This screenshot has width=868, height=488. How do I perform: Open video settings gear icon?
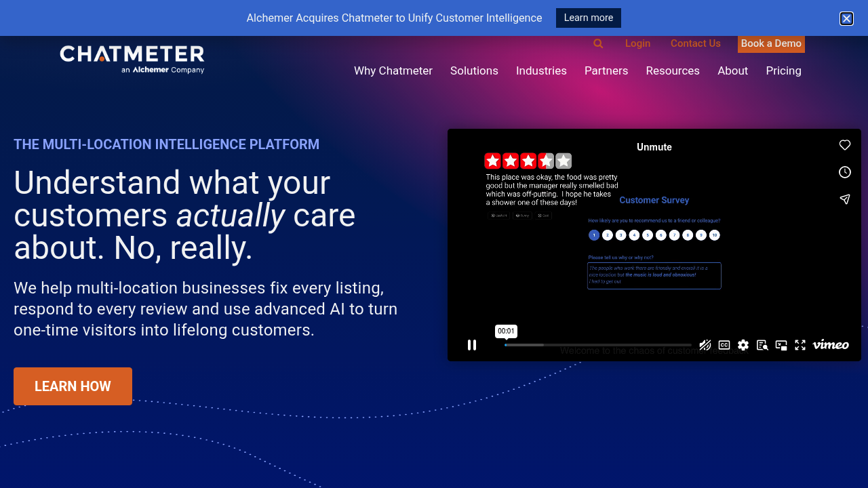743,345
